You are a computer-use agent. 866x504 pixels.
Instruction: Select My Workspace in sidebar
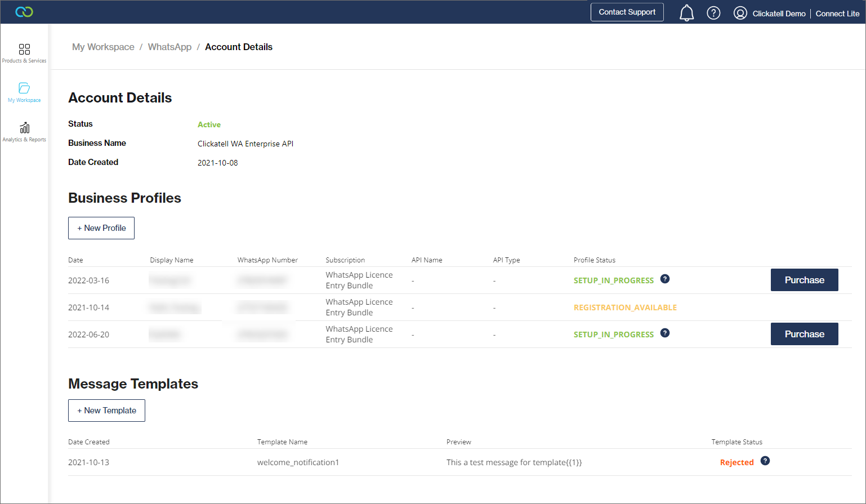tap(24, 92)
